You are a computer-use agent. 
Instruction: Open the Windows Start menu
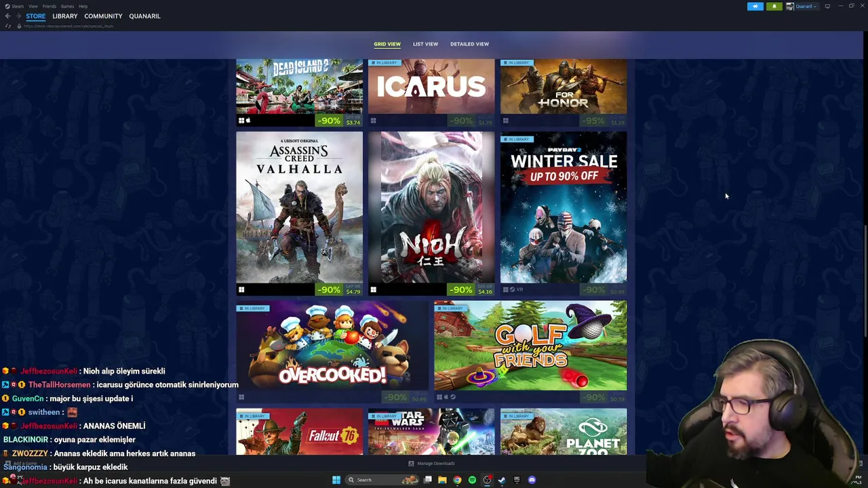click(x=336, y=480)
